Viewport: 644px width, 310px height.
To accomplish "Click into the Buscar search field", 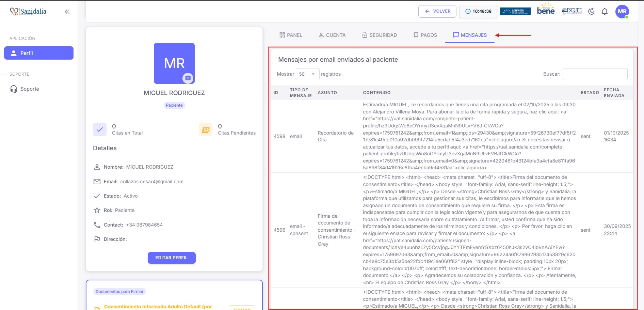I will coord(595,74).
